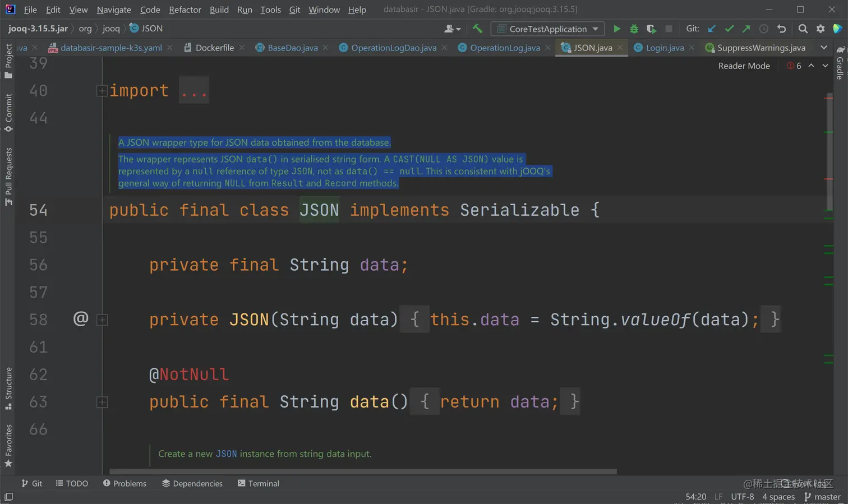Show hidden editor tabs chevron
Screen dimensions: 848x504
pos(824,48)
